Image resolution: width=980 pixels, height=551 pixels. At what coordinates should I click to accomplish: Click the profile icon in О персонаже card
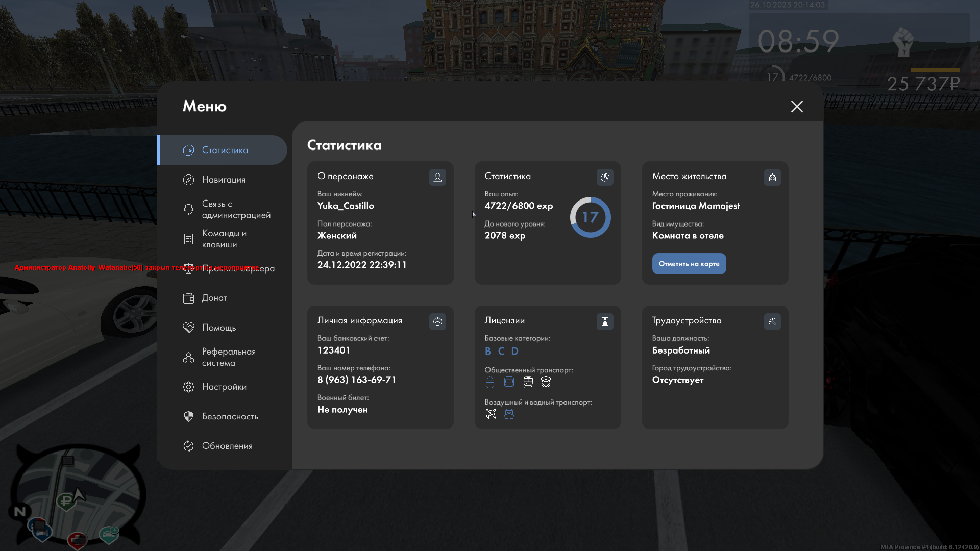coord(437,177)
